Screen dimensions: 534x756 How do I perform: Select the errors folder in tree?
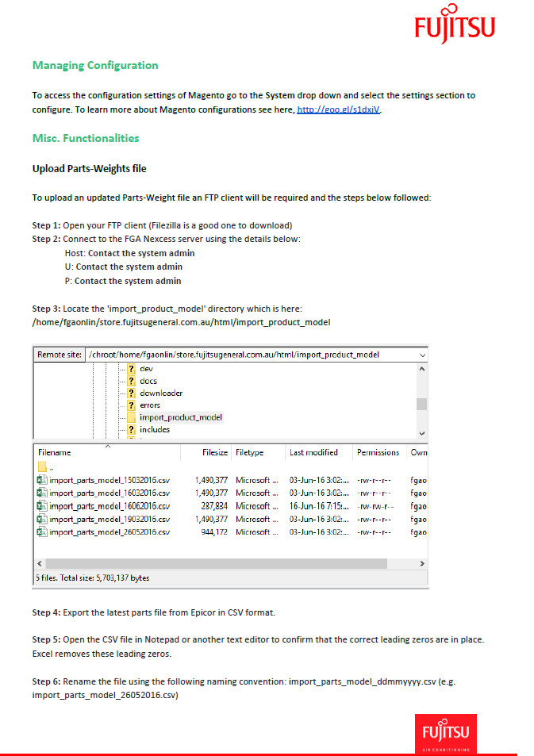(149, 405)
